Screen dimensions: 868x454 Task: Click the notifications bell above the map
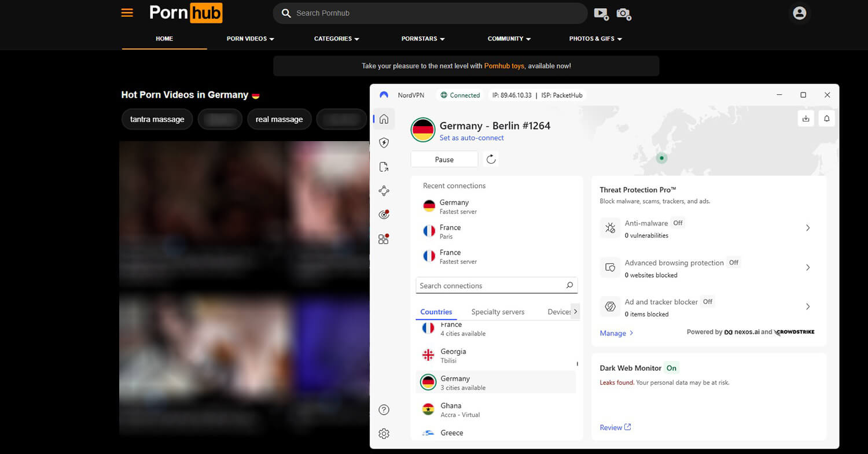click(826, 118)
